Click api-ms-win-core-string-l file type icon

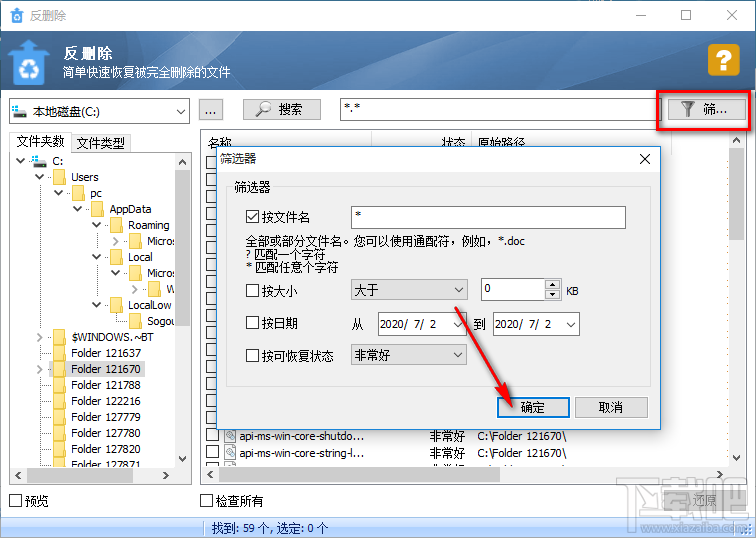click(x=230, y=452)
